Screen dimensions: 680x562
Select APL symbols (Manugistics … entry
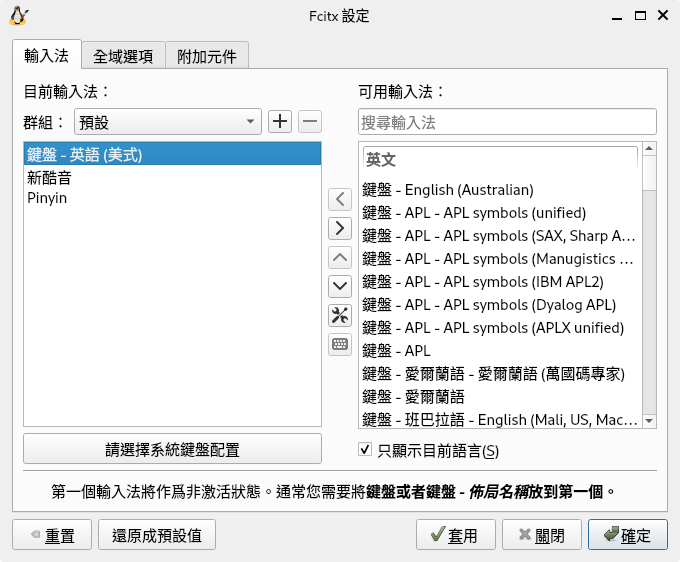click(500, 259)
